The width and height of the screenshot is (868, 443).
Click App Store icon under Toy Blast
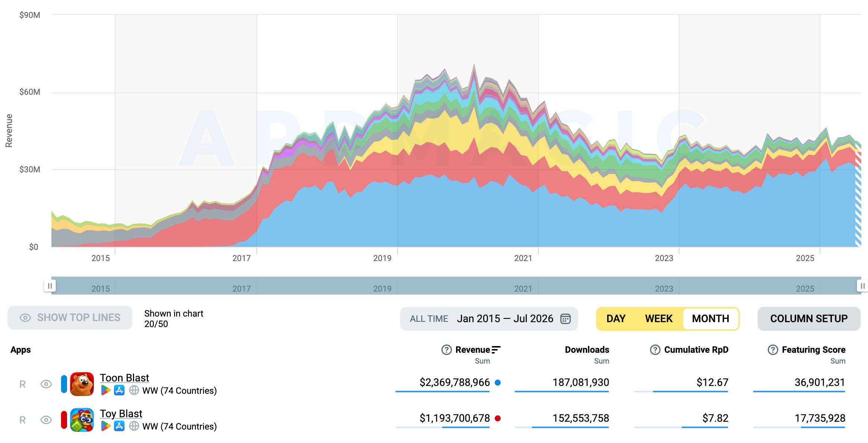(x=119, y=426)
